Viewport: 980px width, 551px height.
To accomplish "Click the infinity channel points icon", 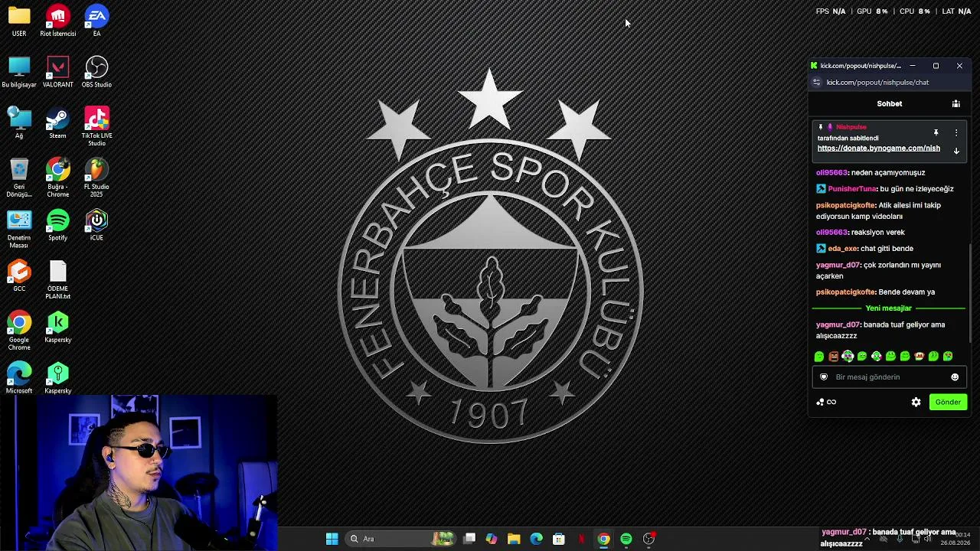I will [831, 402].
